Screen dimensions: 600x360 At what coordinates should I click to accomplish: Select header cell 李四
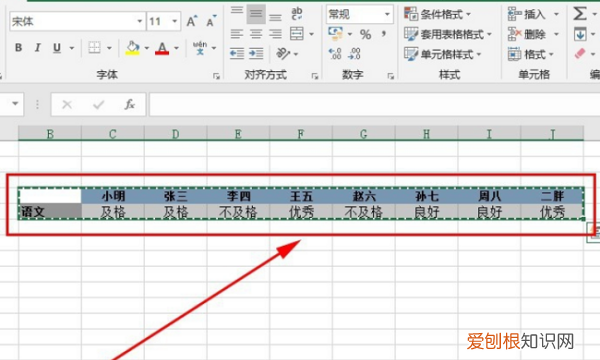pos(238,196)
